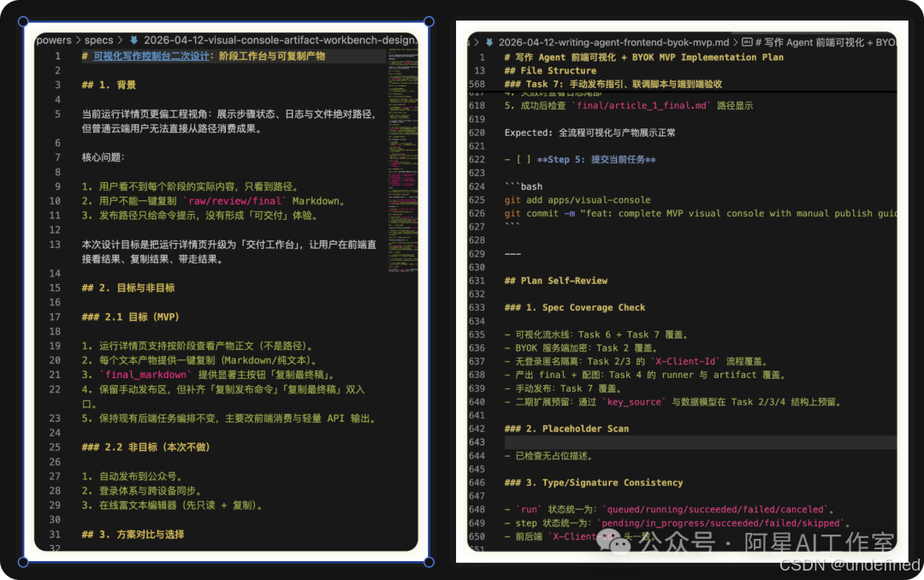This screenshot has height=580, width=924.
Task: Jump to sticky header '### Task 7: 手动发布指引'
Action: pos(613,85)
